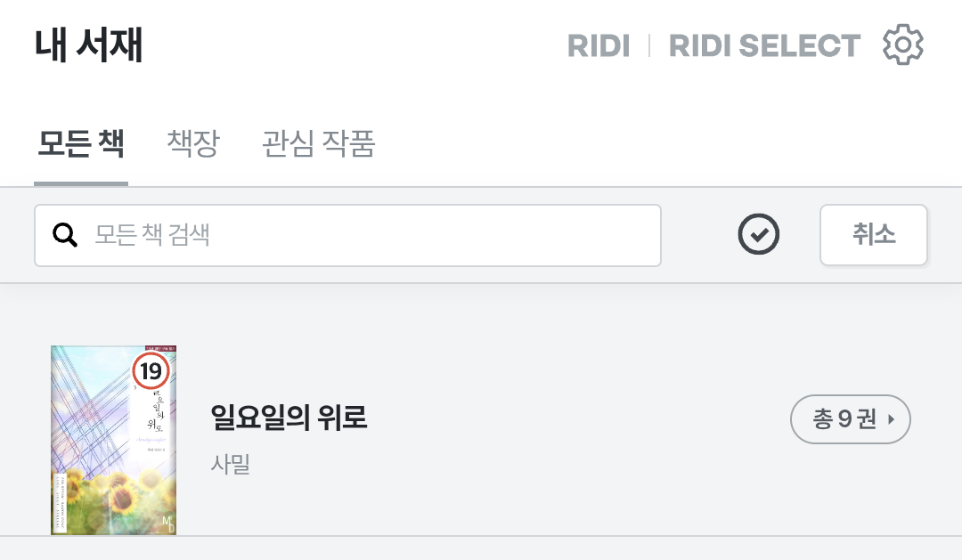
Task: Click the author name 사밀
Action: (x=230, y=464)
